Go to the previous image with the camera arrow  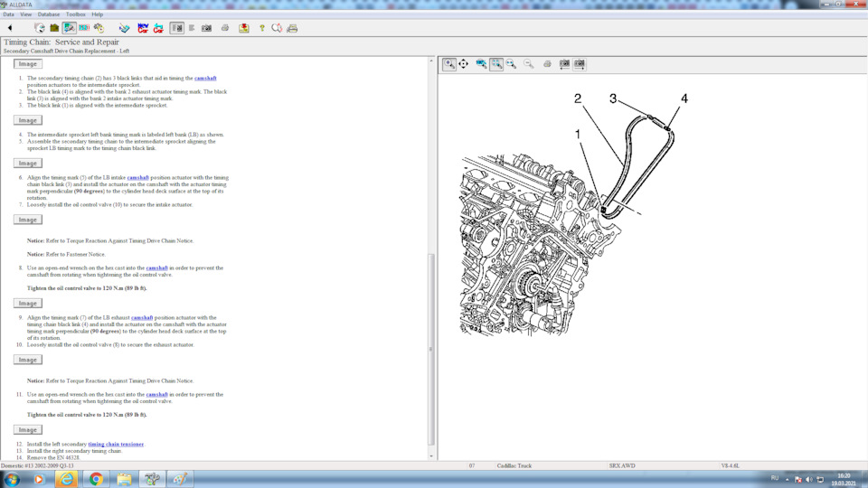(x=564, y=64)
